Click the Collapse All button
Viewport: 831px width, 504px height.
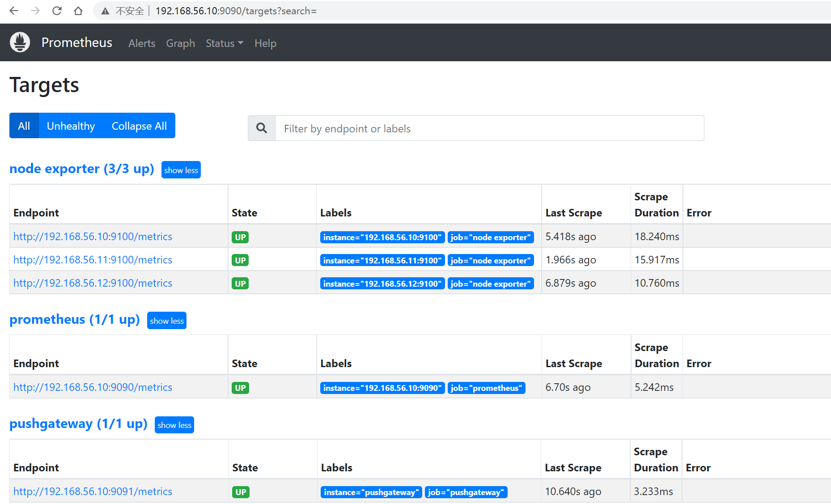point(139,126)
